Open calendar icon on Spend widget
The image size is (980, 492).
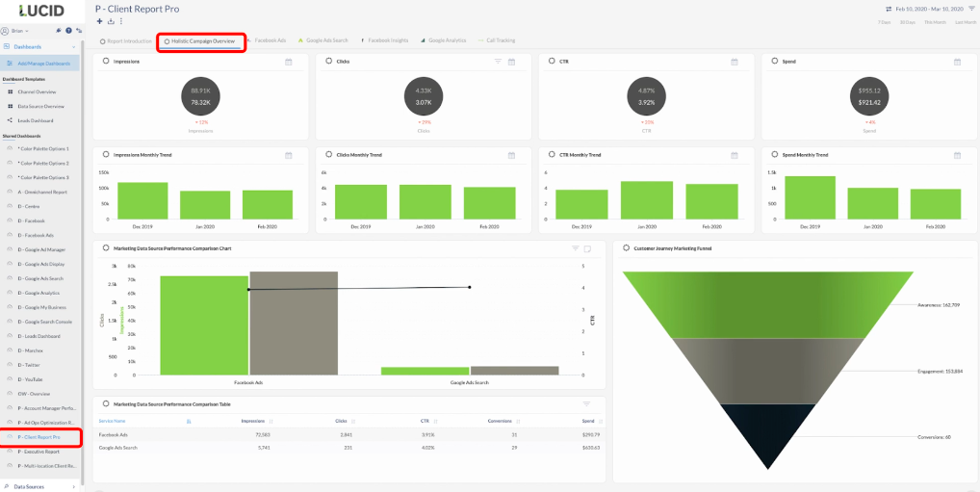[955, 62]
